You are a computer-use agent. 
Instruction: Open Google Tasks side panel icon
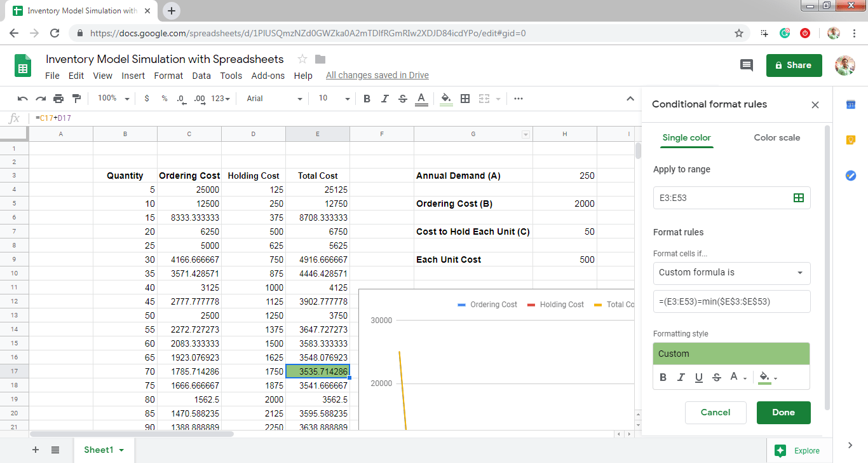click(851, 176)
